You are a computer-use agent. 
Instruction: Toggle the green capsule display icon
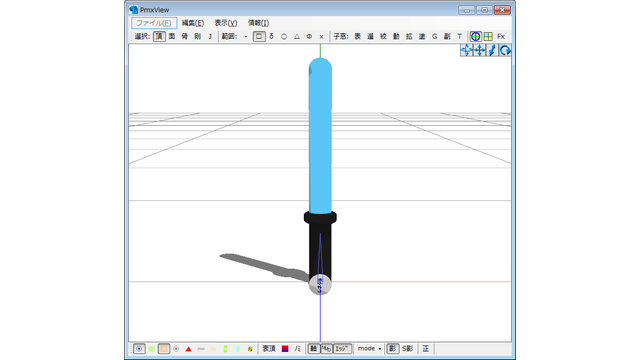(225, 349)
